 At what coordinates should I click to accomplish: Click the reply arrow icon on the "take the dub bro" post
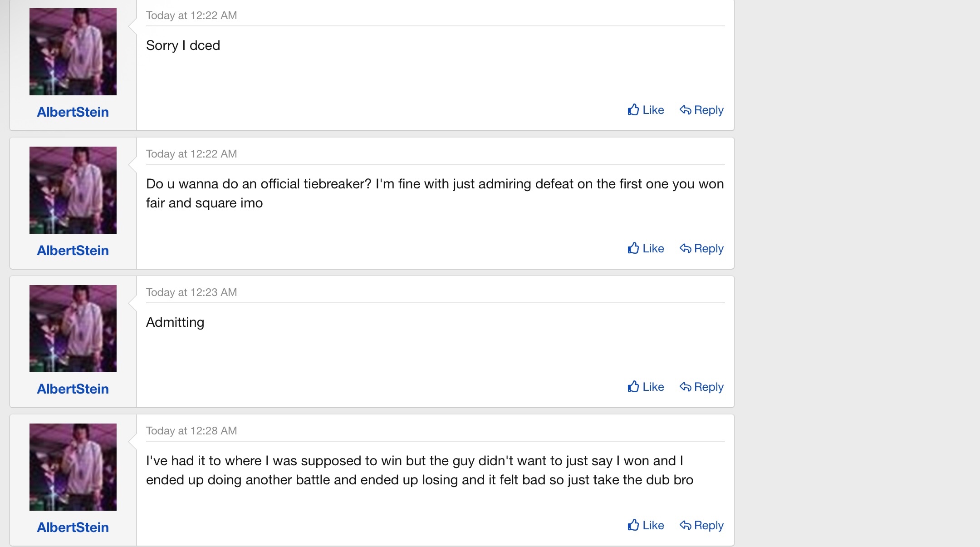pyautogui.click(x=685, y=525)
